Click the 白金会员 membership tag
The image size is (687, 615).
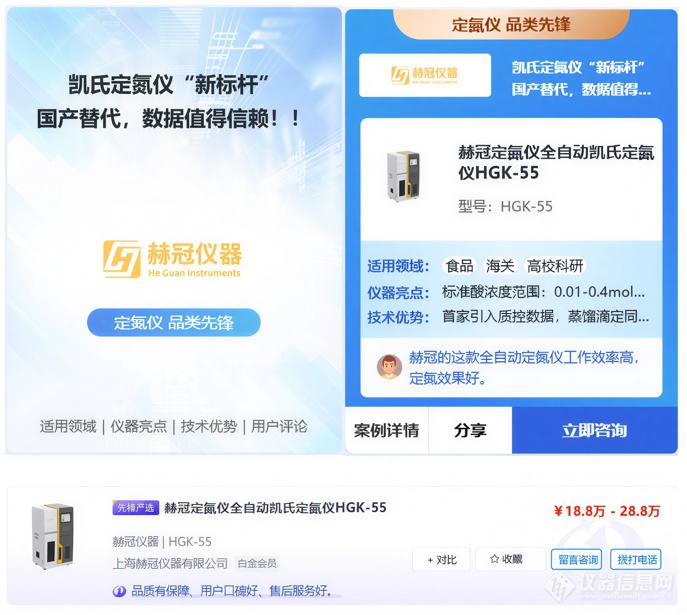[x=257, y=563]
